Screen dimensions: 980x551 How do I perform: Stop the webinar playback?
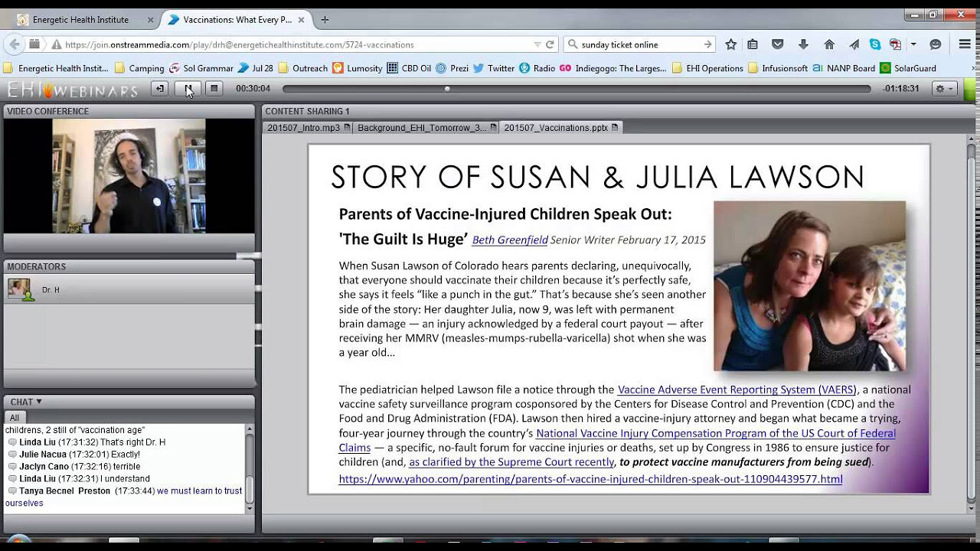pyautogui.click(x=214, y=89)
